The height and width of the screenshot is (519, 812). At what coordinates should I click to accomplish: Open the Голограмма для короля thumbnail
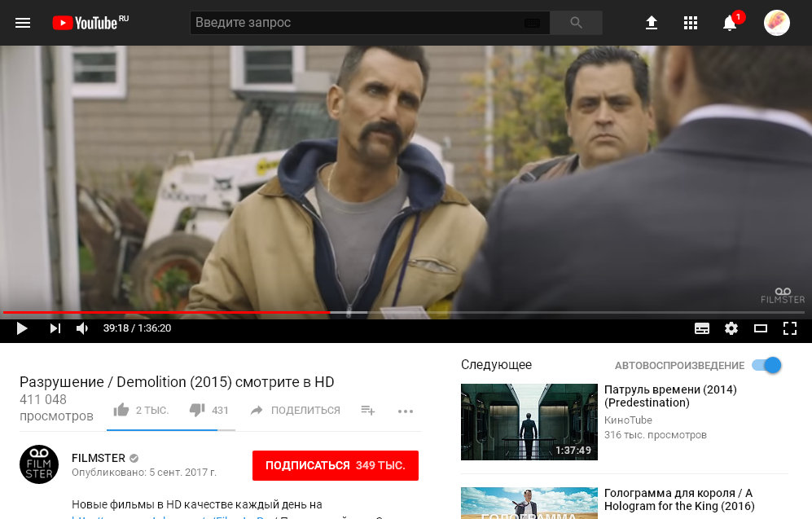coord(529,503)
